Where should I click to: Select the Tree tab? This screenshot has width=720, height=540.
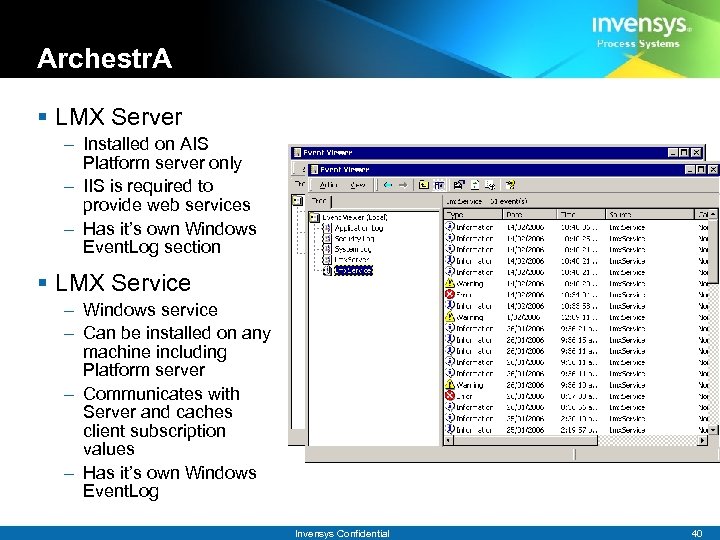pos(320,201)
